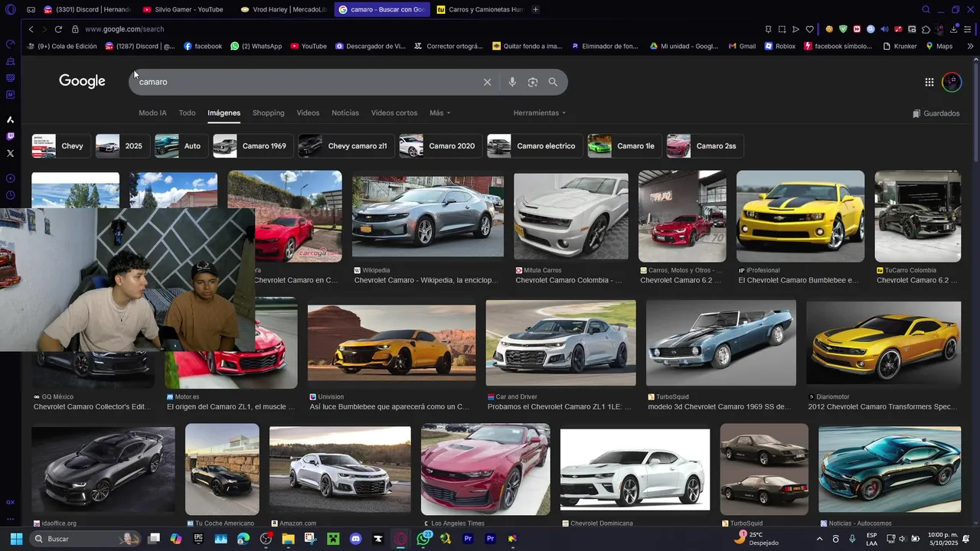Switch to the Todo results tab
The image size is (980, 551).
pyautogui.click(x=187, y=112)
